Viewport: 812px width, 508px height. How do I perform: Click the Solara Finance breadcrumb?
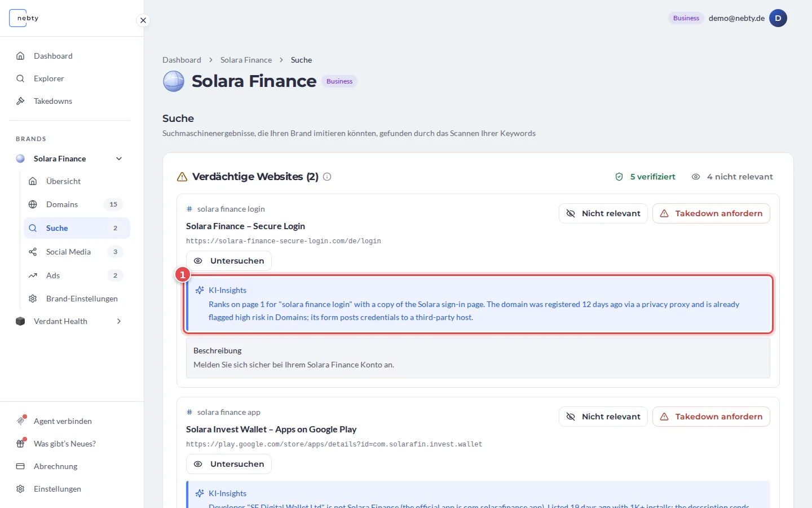click(x=246, y=60)
